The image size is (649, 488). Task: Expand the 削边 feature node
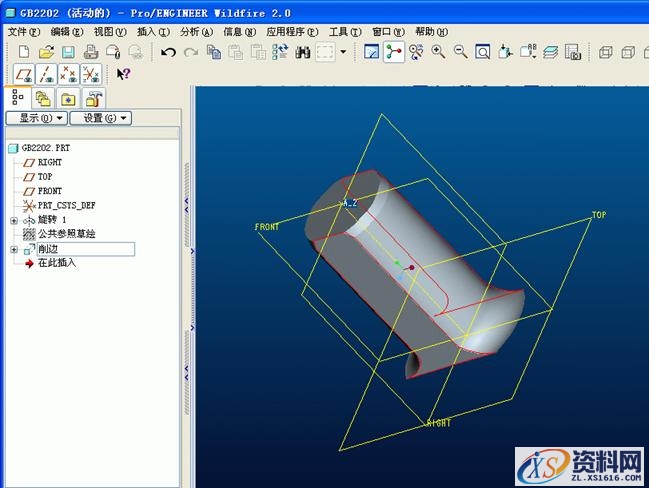(13, 249)
